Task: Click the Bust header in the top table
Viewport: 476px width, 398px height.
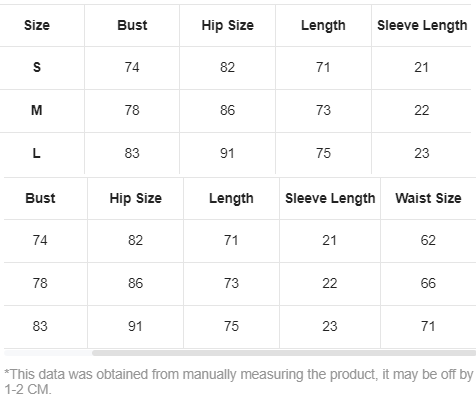Action: 132,25
